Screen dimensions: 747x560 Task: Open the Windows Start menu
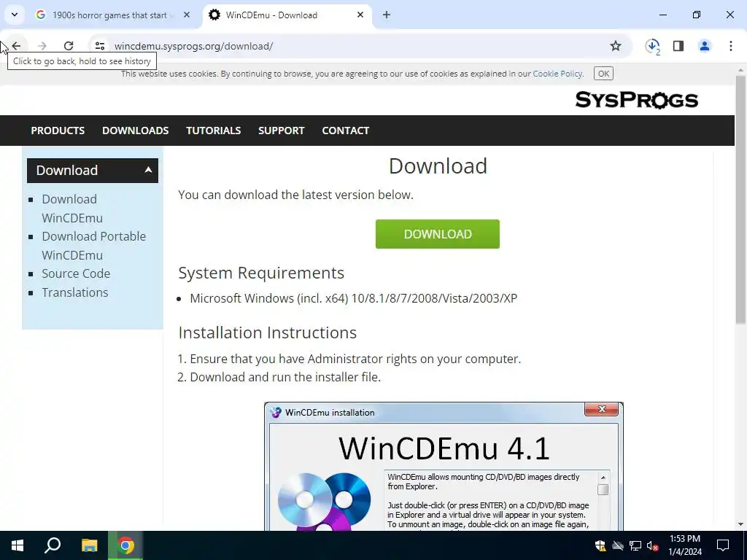(18, 545)
